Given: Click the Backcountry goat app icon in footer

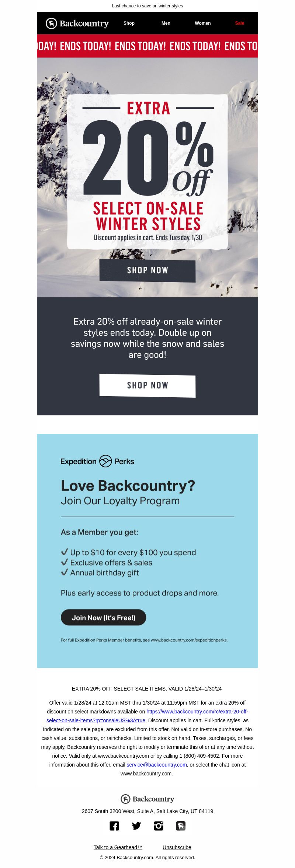Looking at the screenshot, I should pos(181,826).
